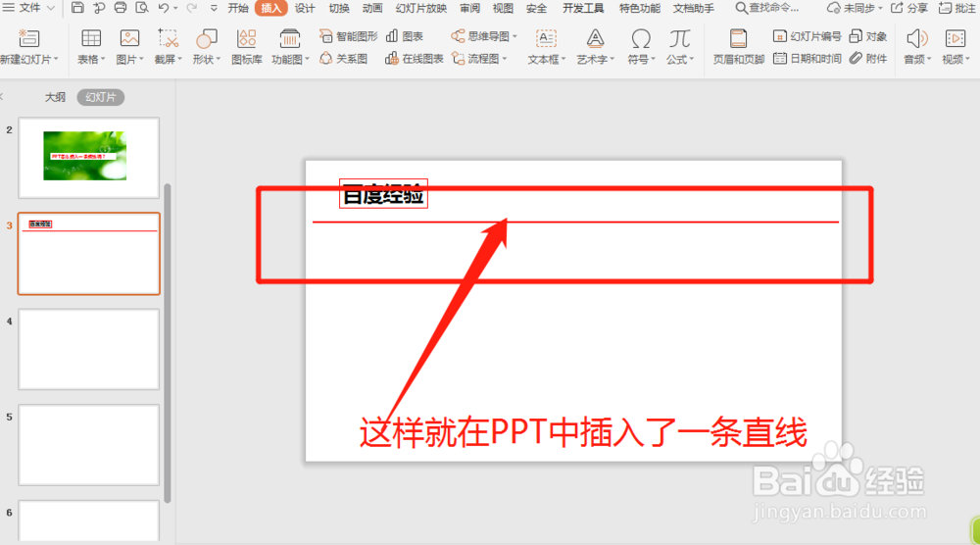Insert Date and Time (日期和时间)
The width and height of the screenshot is (980, 545).
point(807,59)
